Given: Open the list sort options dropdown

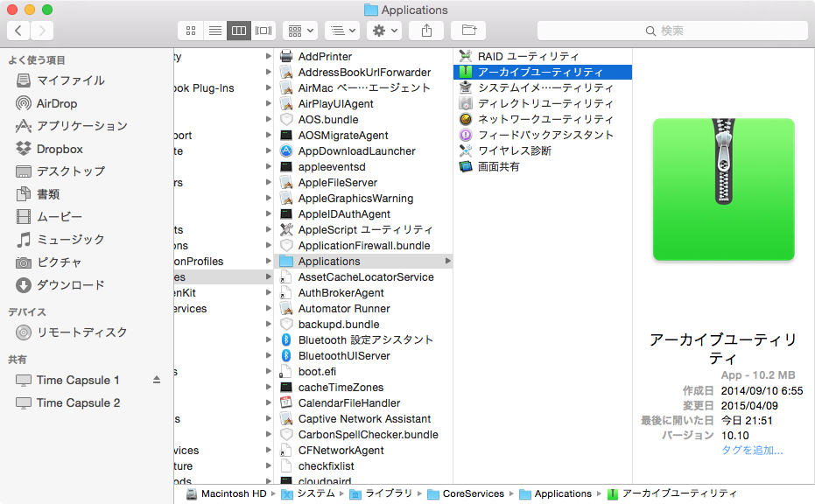Looking at the screenshot, I should (x=342, y=31).
